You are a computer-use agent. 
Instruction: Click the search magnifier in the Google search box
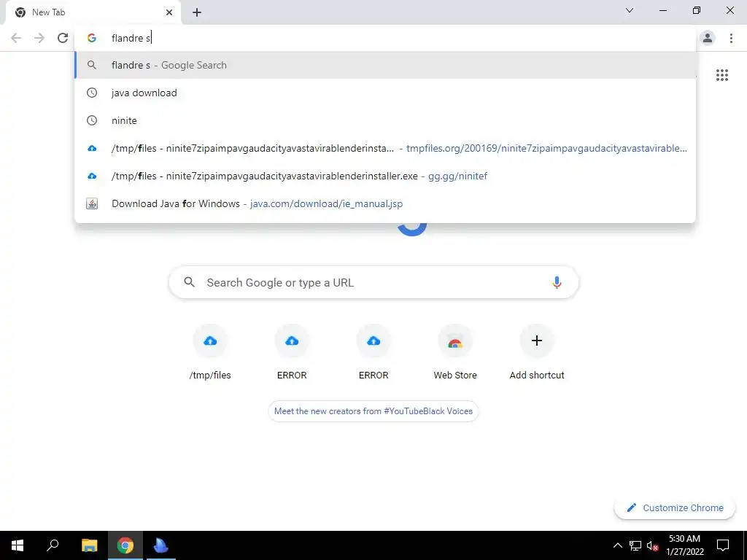189,282
